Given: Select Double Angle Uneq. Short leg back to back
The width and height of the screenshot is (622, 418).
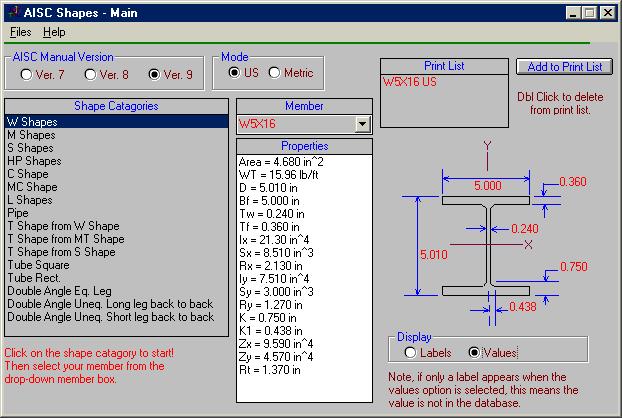Looking at the screenshot, I should coord(116,317).
